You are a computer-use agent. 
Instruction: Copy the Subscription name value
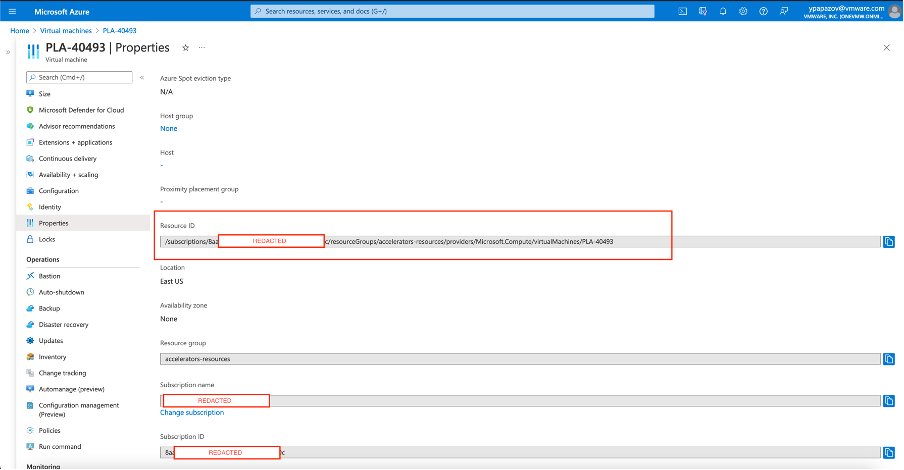pos(889,401)
